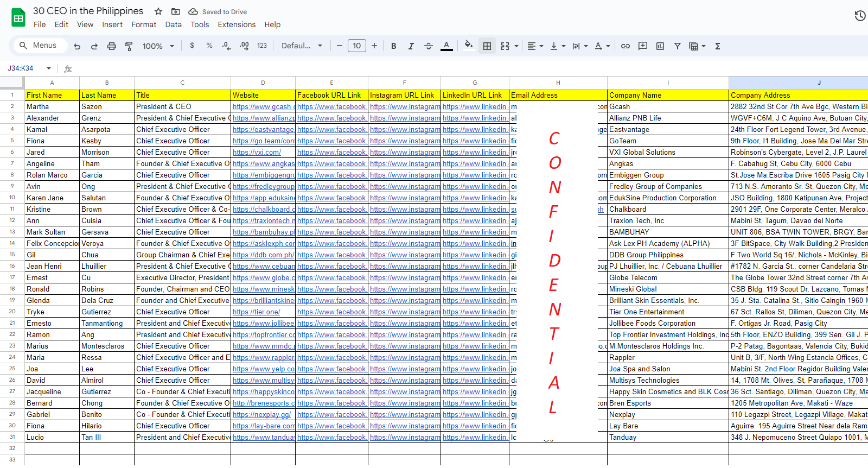This screenshot has width=868, height=468.
Task: Toggle bold formatting
Action: (394, 46)
